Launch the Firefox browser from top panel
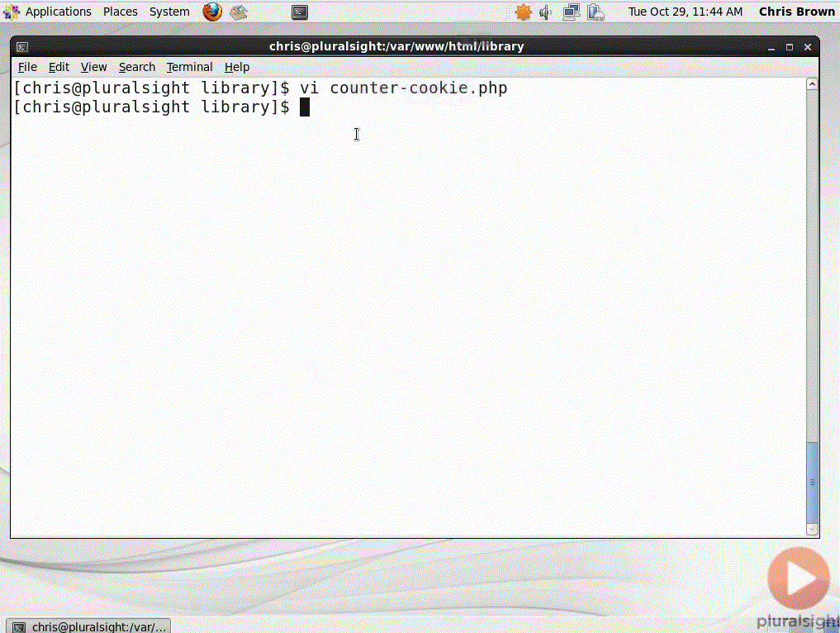The height and width of the screenshot is (633, 840). (212, 12)
